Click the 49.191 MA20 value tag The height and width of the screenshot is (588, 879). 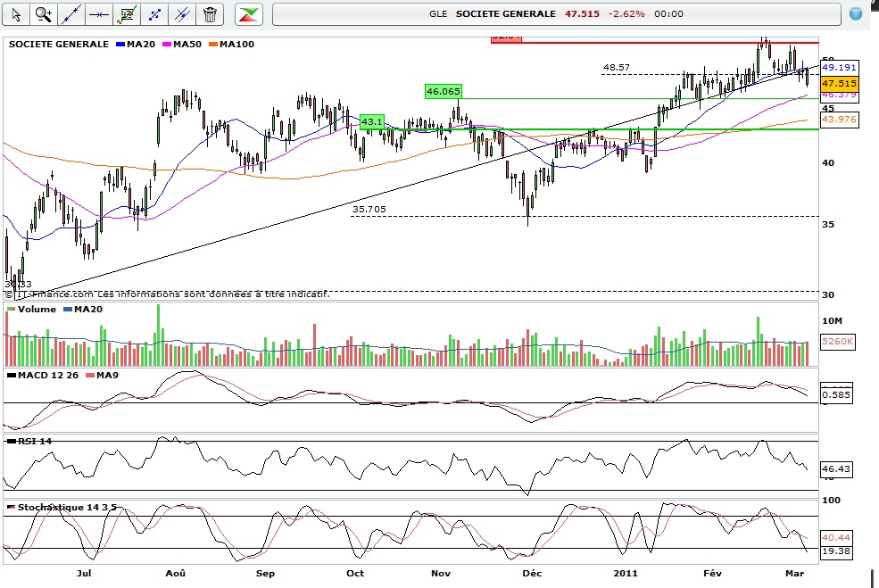tap(839, 67)
